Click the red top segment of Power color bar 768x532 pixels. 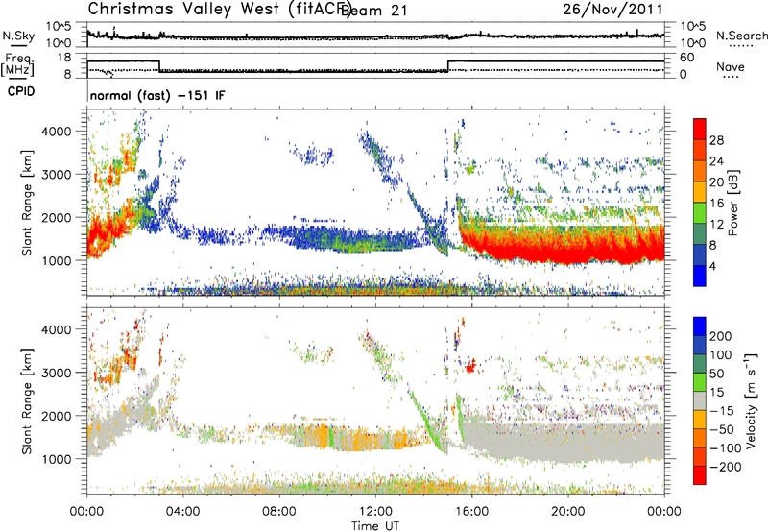(x=700, y=129)
